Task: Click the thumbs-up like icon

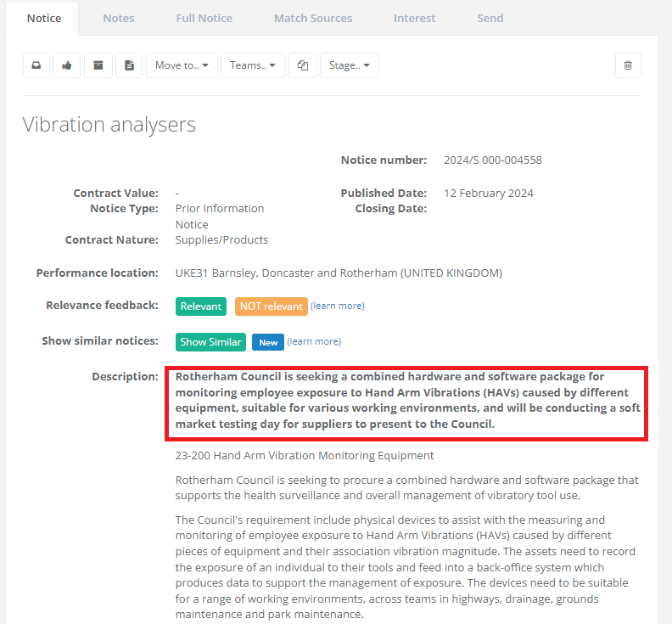Action: coord(67,65)
